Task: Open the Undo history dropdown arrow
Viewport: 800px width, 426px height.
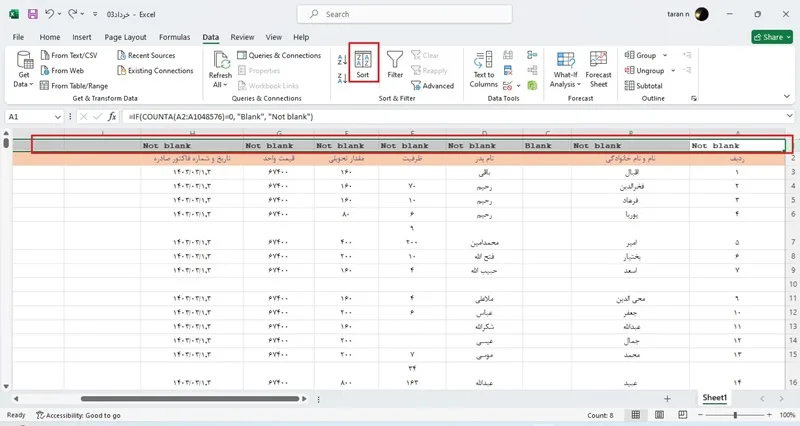Action: click(60, 14)
